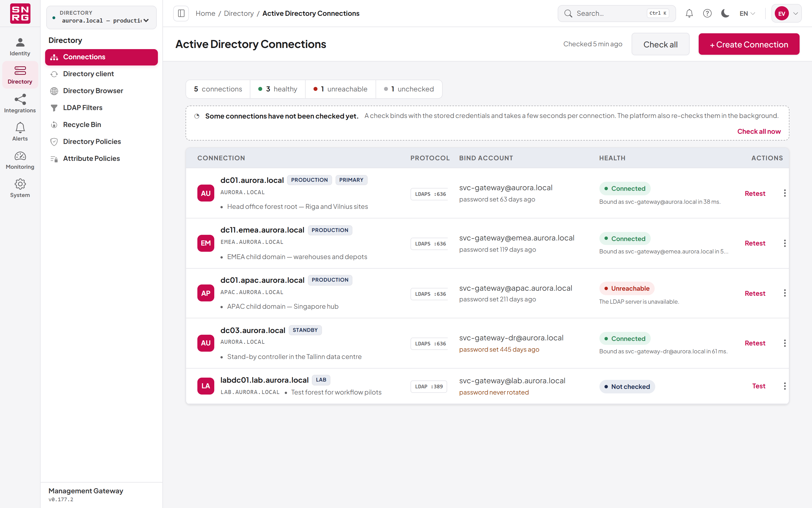Open dc01.apac.aurora.local connection name
The height and width of the screenshot is (508, 812).
262,280
